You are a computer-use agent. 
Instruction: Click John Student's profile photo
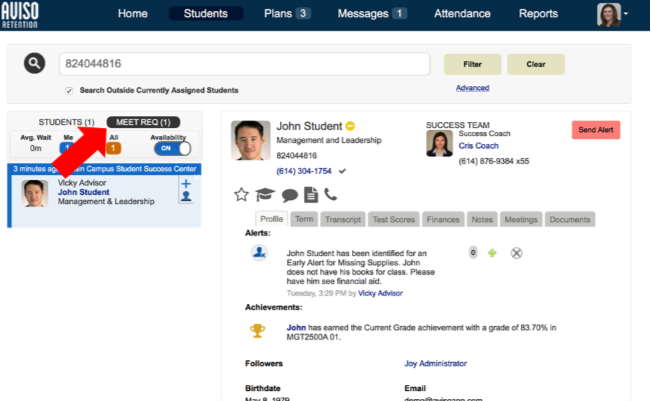point(250,140)
